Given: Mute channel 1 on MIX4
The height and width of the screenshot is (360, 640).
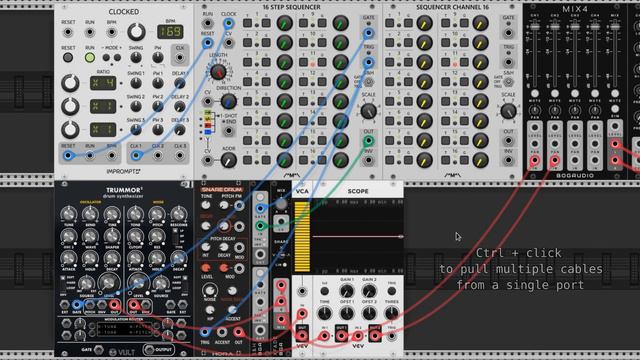Looking at the screenshot, I should (x=535, y=94).
